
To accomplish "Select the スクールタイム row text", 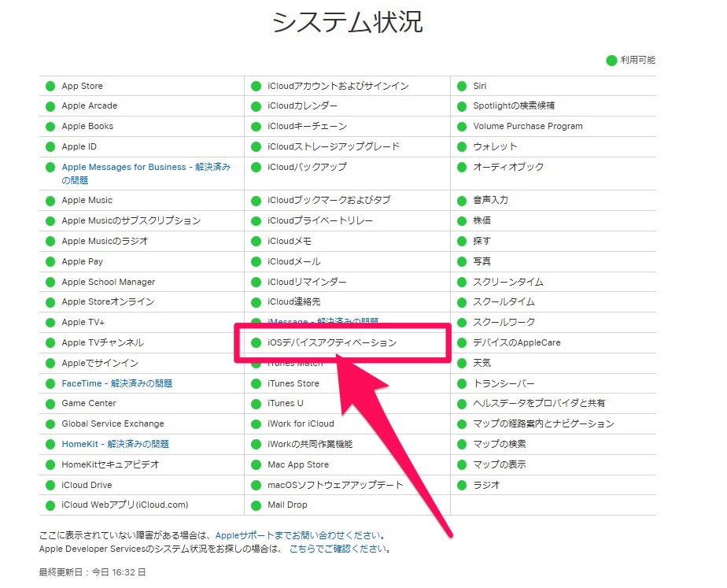I will (504, 302).
